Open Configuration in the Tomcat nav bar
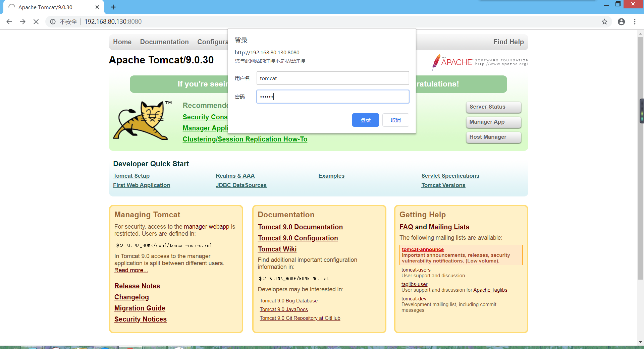 click(213, 42)
